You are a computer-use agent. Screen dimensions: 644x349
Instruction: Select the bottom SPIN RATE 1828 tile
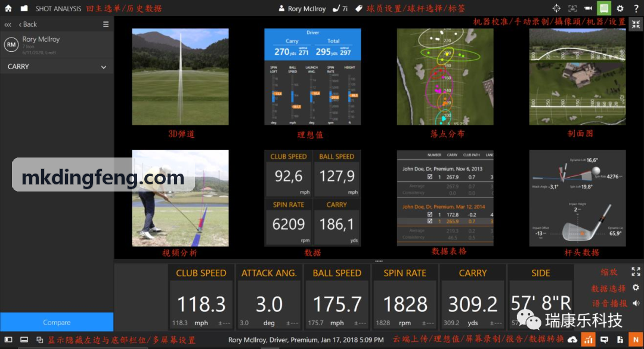click(404, 297)
